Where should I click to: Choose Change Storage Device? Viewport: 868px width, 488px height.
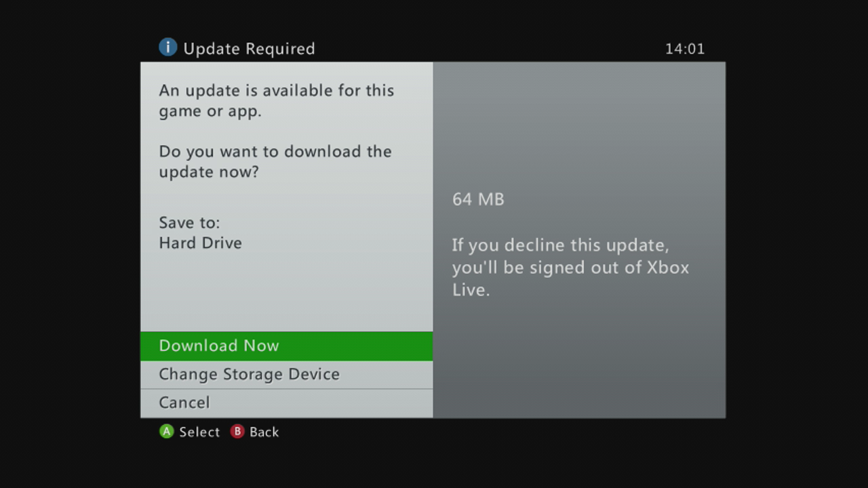pyautogui.click(x=286, y=374)
